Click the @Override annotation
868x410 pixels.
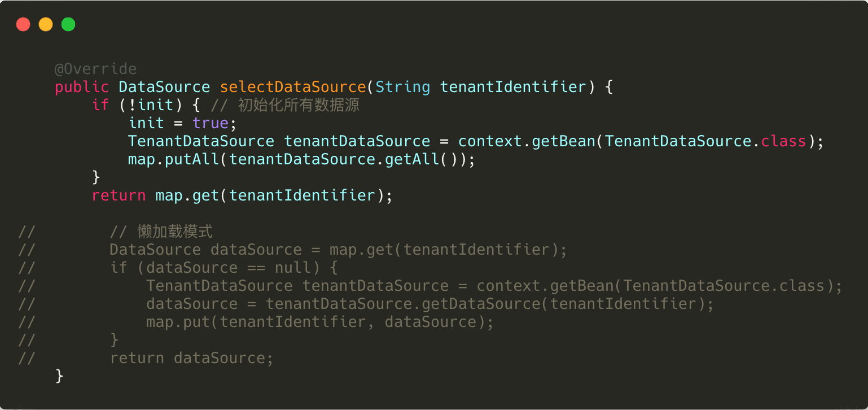point(95,69)
